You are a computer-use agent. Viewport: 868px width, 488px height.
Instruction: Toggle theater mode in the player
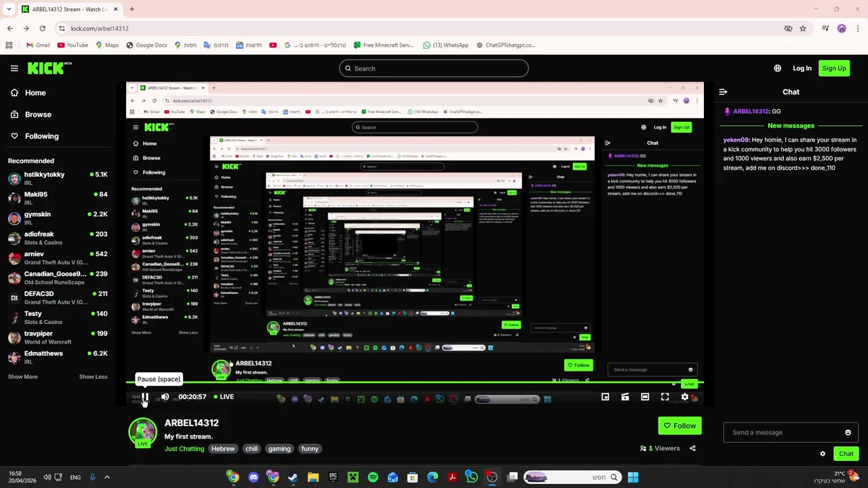645,397
